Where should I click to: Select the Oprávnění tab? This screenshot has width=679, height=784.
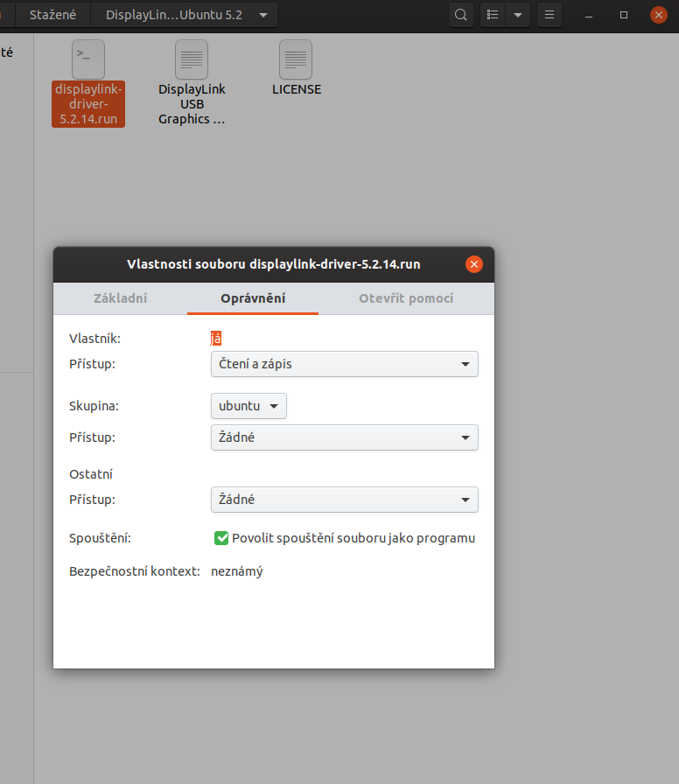253,298
